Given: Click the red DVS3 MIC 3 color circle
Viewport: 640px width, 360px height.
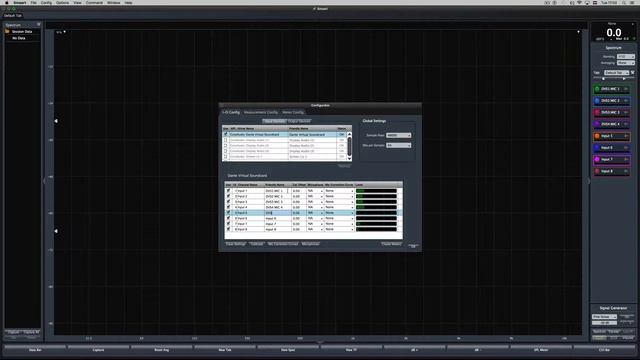Looking at the screenshot, I should pos(597,112).
